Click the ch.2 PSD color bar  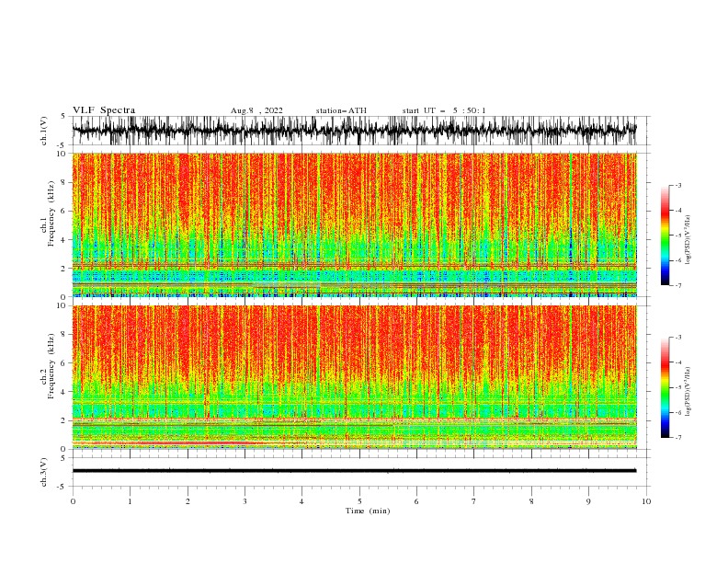[x=665, y=387]
